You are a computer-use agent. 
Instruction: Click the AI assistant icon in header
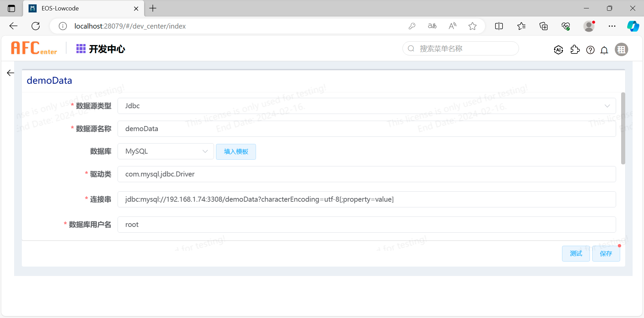tap(558, 50)
